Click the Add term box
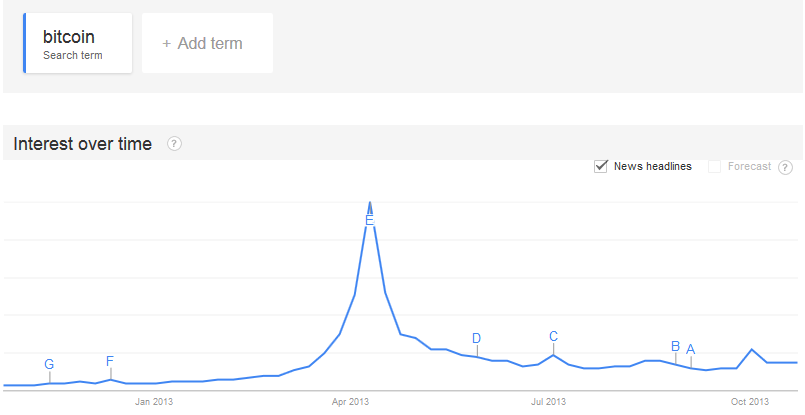 coord(207,43)
